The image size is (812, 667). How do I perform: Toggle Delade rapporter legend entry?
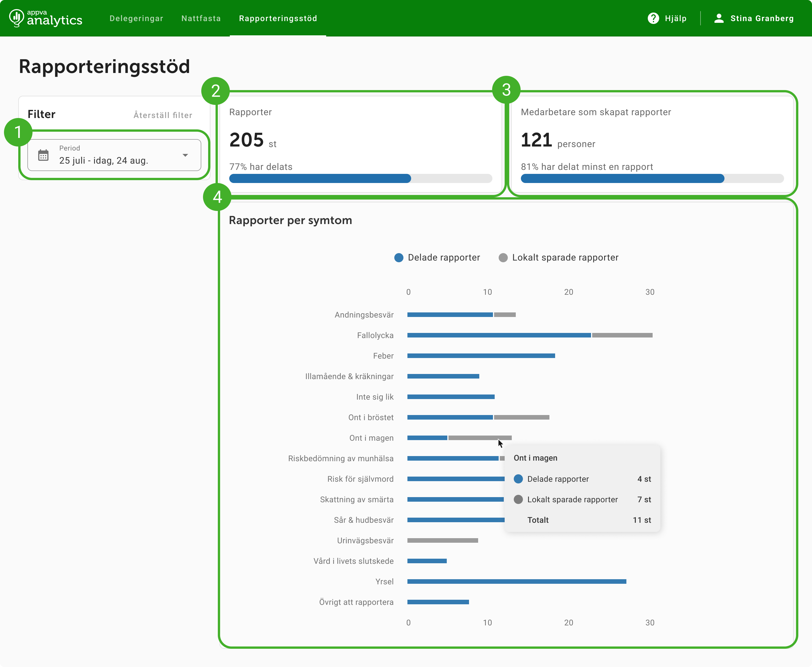click(437, 257)
